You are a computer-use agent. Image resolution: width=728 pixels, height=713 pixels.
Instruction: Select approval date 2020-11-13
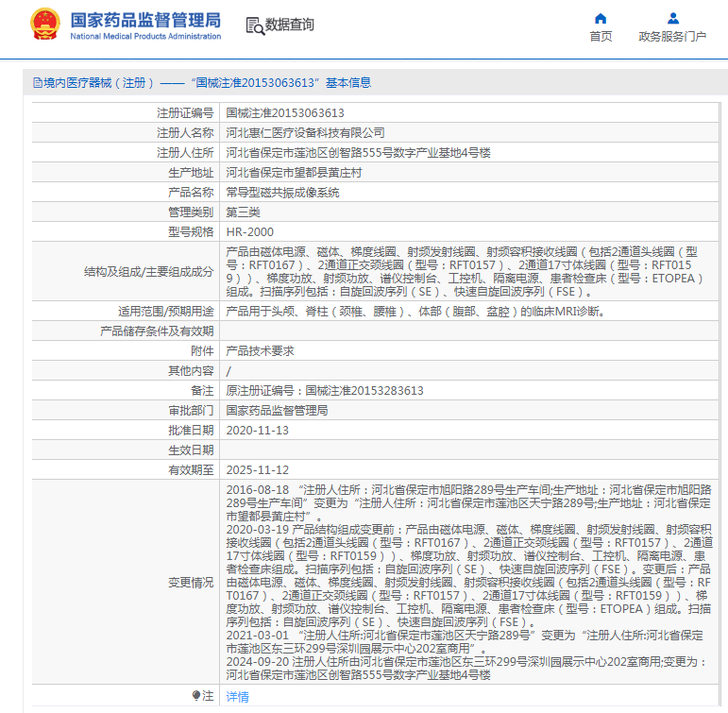tap(257, 431)
